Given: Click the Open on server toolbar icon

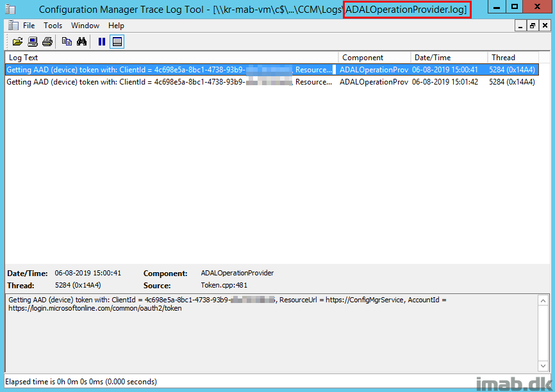Looking at the screenshot, I should point(33,42).
